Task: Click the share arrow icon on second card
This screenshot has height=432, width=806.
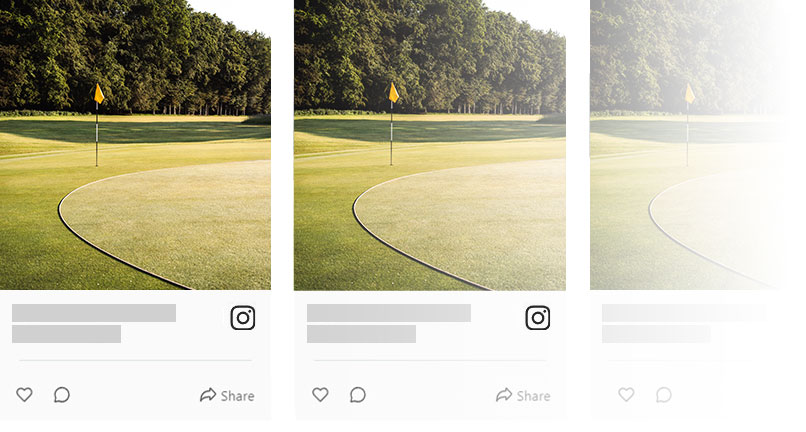Action: pyautogui.click(x=504, y=394)
